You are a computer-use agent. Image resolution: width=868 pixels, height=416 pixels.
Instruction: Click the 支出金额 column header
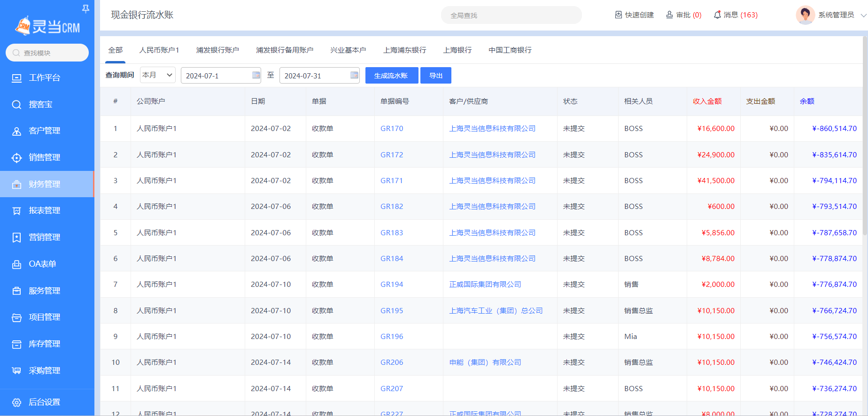[x=761, y=101]
